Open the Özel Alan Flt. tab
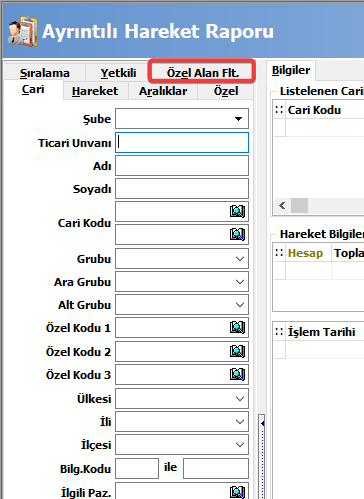The width and height of the screenshot is (364, 499). tap(203, 73)
